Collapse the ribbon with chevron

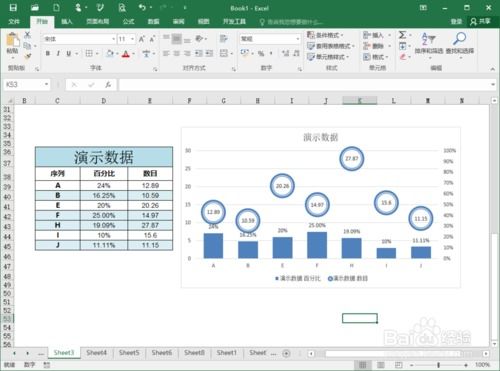493,69
